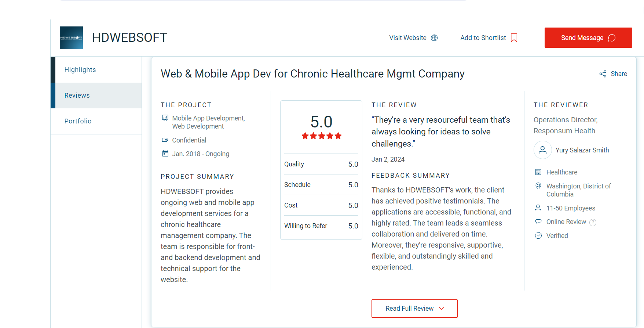This screenshot has width=644, height=328.
Task: Open the Highlights sidebar tab
Action: point(80,70)
